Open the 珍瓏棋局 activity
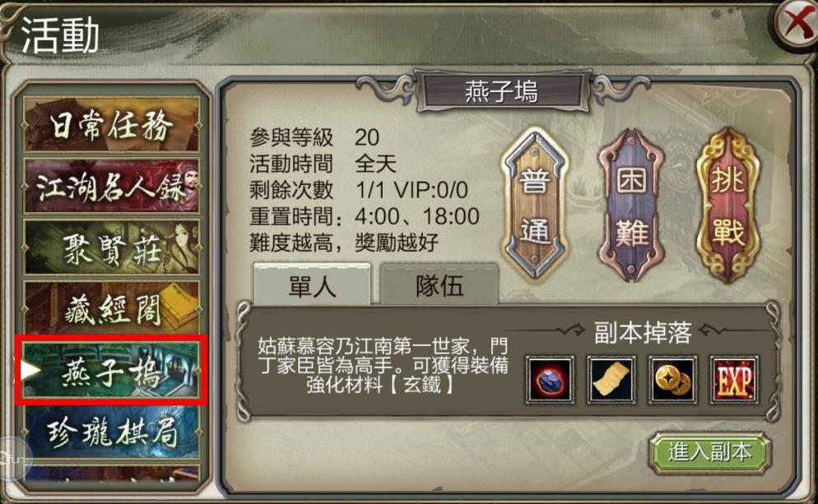The image size is (818, 504). tap(111, 432)
